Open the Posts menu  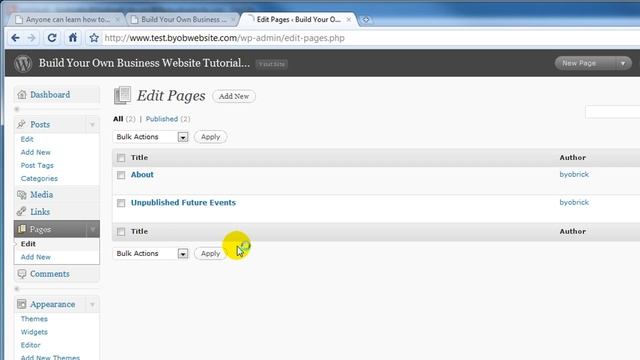40,124
